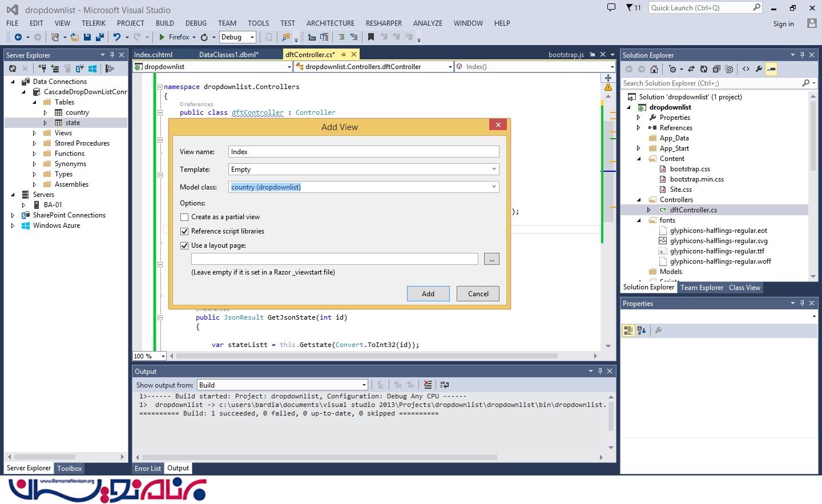Click the Collapse All icon in Solution Explorer
This screenshot has width=822, height=504.
pos(716,69)
